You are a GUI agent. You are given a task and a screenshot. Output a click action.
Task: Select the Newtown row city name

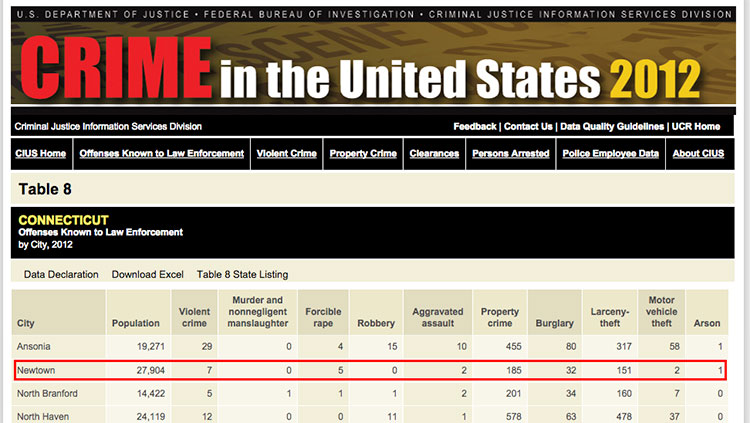pos(37,370)
